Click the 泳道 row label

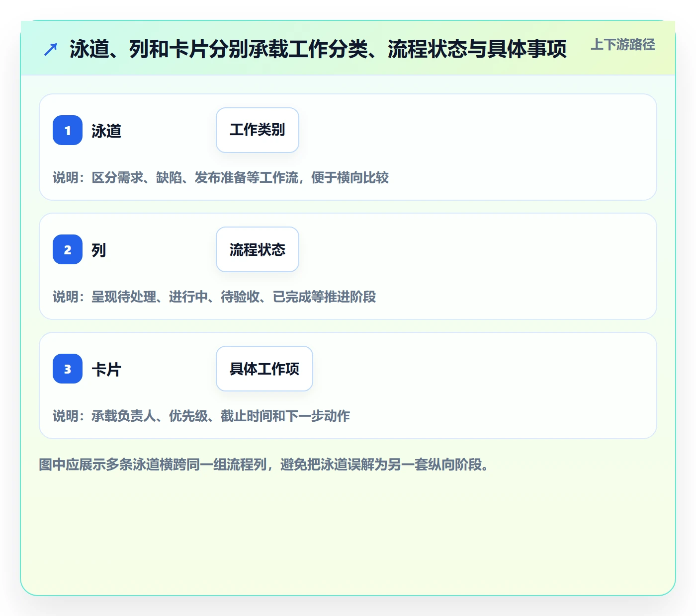pos(106,131)
